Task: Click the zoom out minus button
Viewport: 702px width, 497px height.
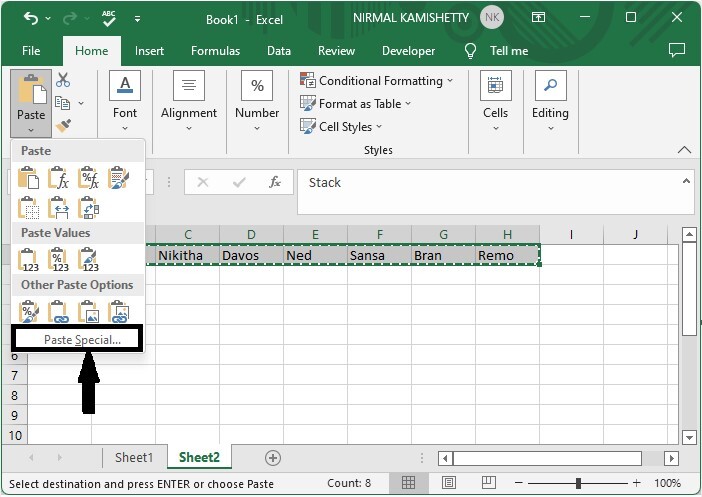Action: point(518,483)
